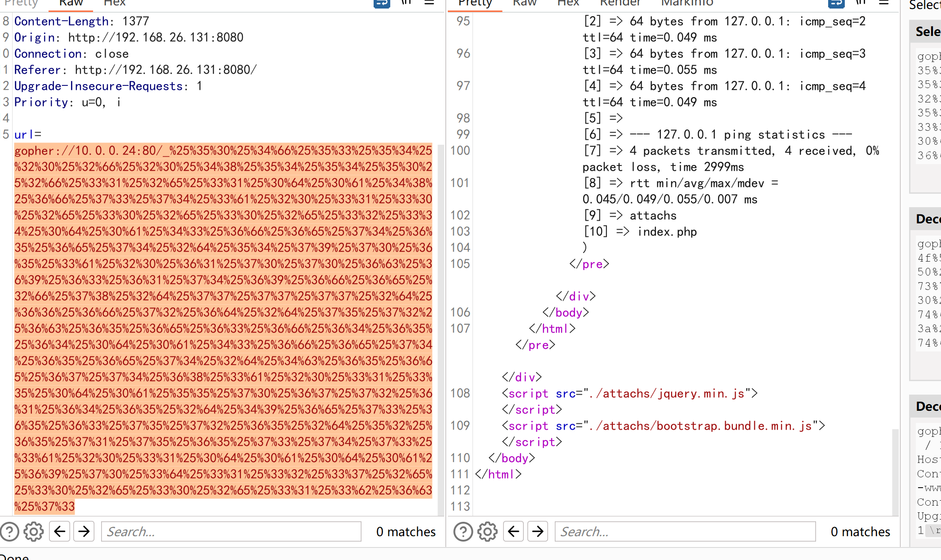Screen dimensions: 941x560
Task: Click the 127.0.0.1 ping statistics line
Action: tap(718, 134)
